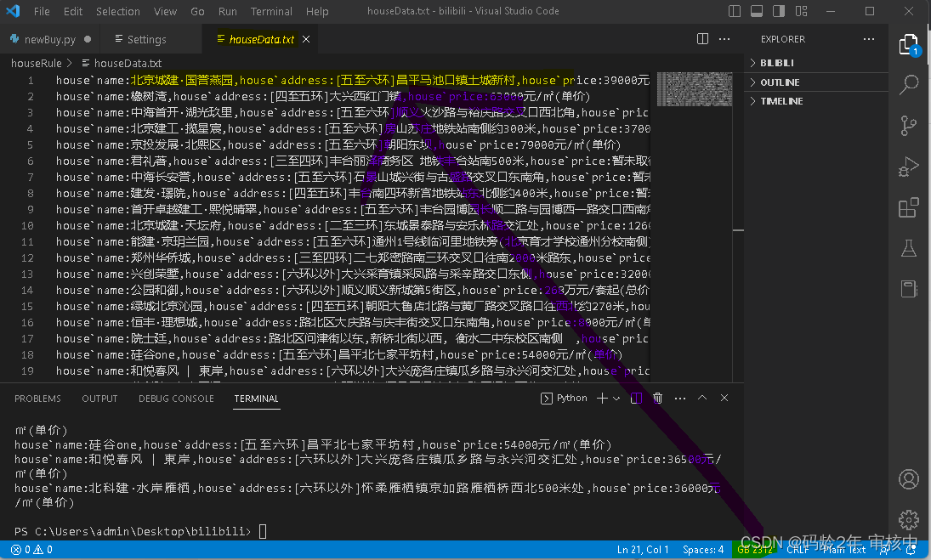Open the Extensions view icon
Image resolution: width=931 pixels, height=560 pixels.
point(908,207)
